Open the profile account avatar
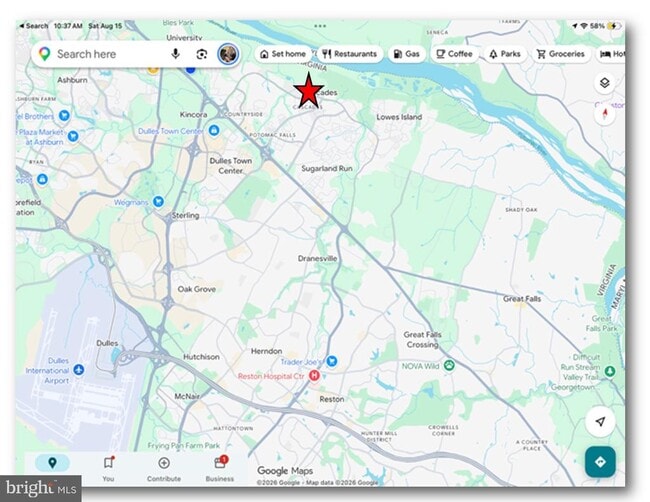This screenshot has height=502, width=650. 228,54
